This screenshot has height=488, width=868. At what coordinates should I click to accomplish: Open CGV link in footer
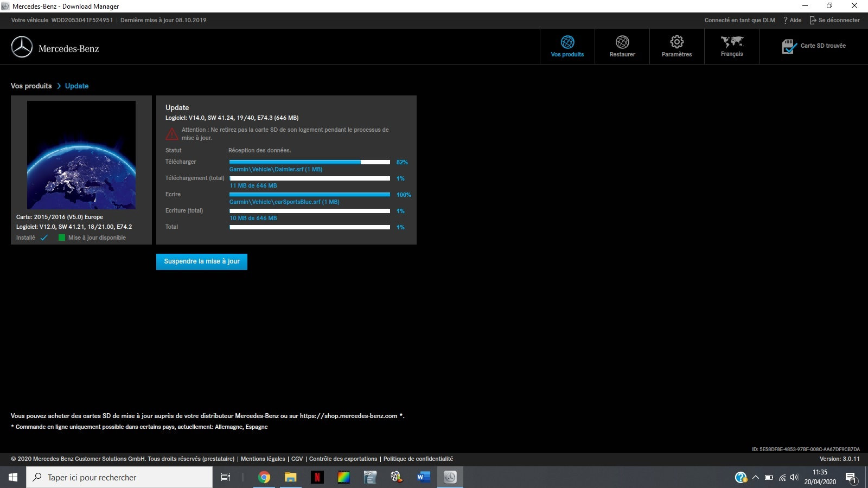coord(297,459)
